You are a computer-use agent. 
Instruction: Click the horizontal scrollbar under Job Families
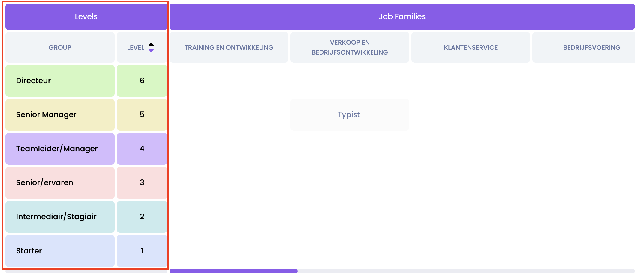coord(233,271)
